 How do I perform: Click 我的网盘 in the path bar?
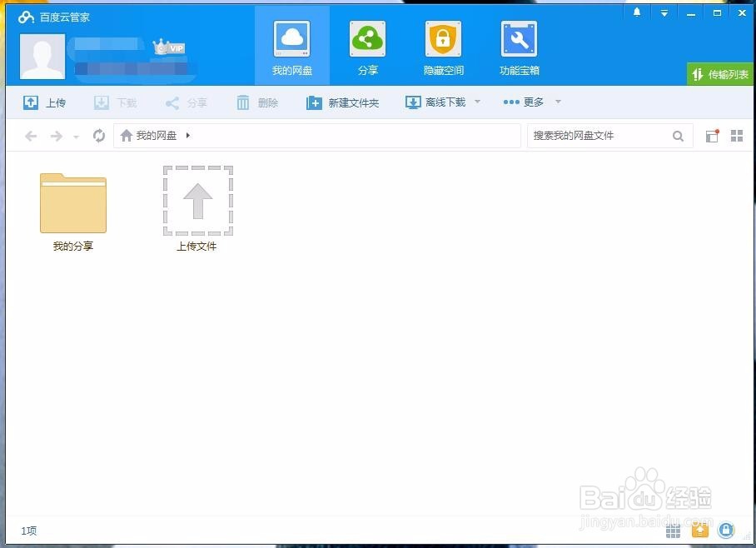point(157,136)
